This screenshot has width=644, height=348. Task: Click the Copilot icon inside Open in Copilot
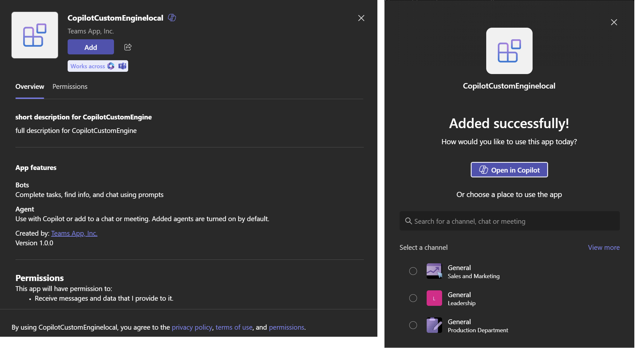click(483, 170)
